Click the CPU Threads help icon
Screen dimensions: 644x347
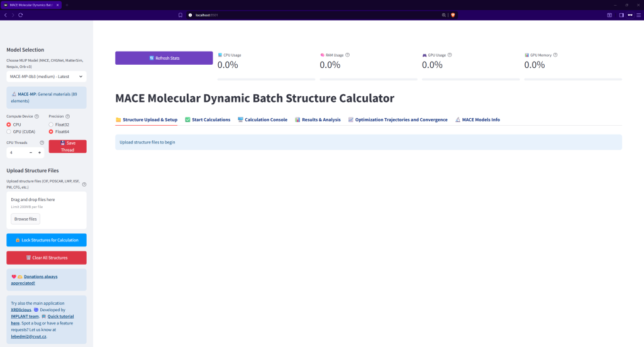point(42,143)
